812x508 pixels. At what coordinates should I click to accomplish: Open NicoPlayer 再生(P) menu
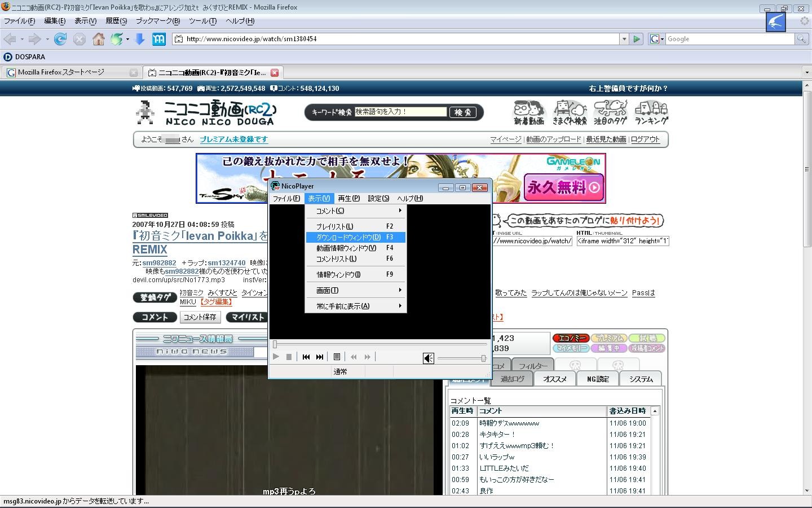[x=348, y=198]
